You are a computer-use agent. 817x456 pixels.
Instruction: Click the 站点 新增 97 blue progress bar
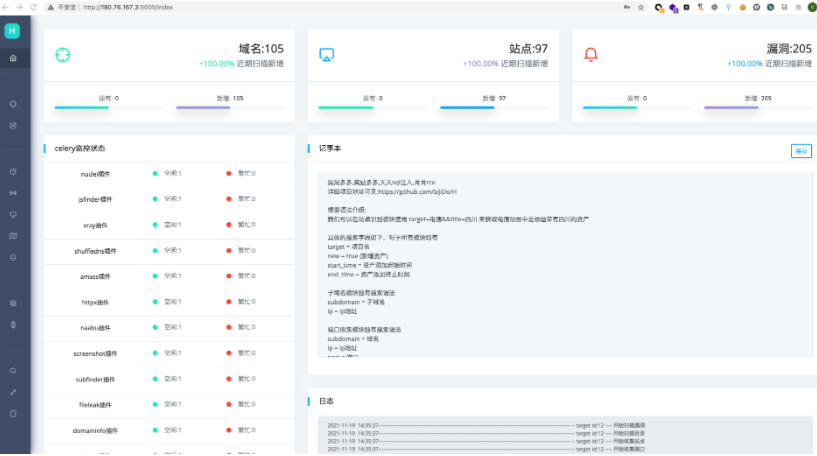pos(467,107)
